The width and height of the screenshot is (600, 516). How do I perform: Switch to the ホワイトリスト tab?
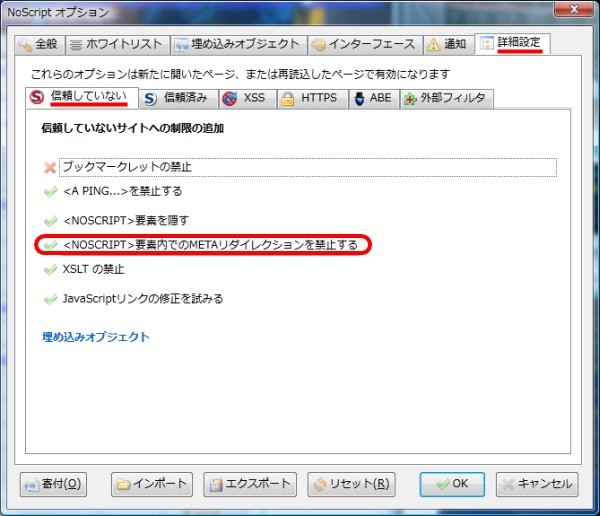click(117, 45)
